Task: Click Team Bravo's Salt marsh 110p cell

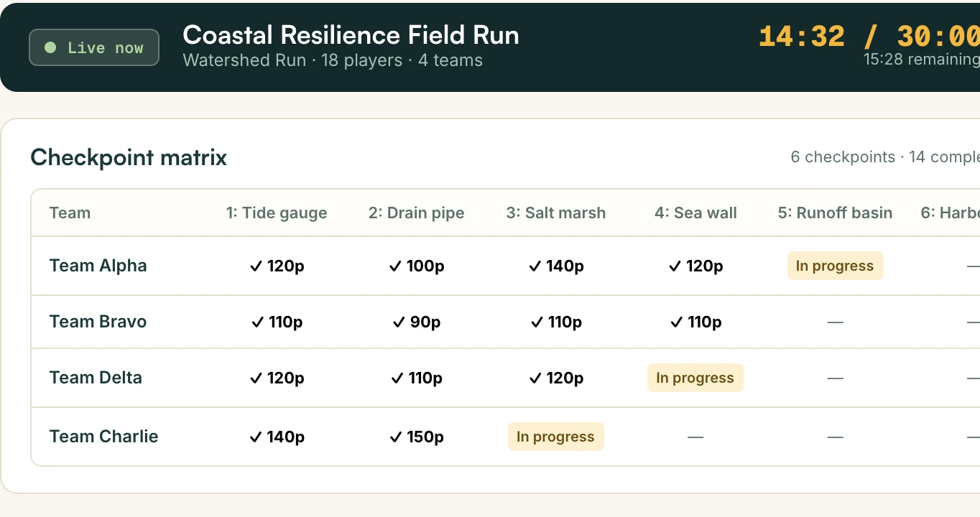Action: click(556, 322)
